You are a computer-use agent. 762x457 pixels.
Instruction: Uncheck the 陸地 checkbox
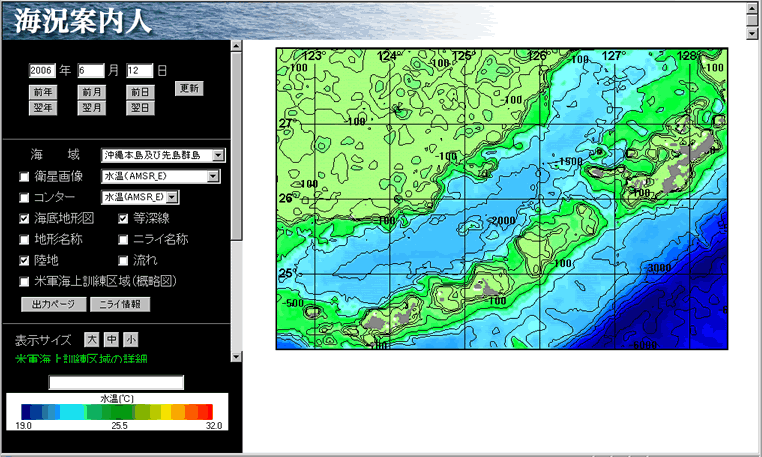point(24,260)
